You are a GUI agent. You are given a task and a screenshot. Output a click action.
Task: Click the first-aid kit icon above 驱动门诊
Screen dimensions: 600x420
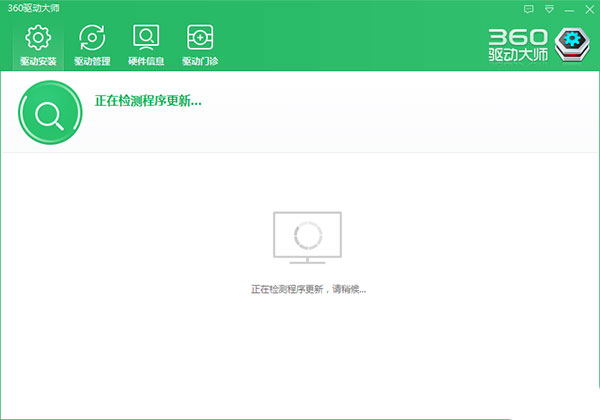click(x=200, y=37)
